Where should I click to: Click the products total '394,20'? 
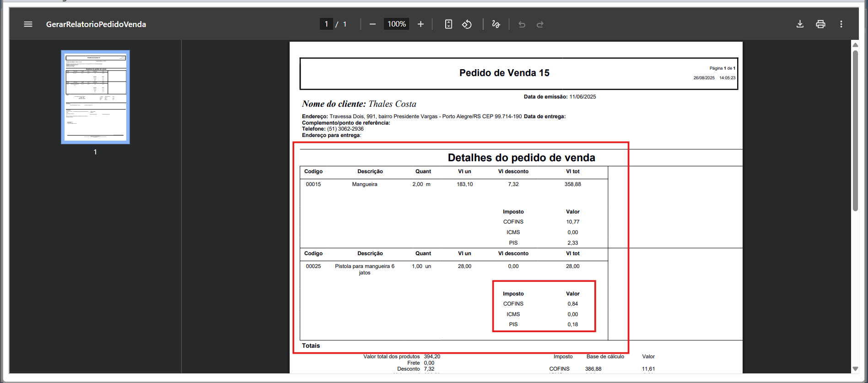tap(432, 356)
